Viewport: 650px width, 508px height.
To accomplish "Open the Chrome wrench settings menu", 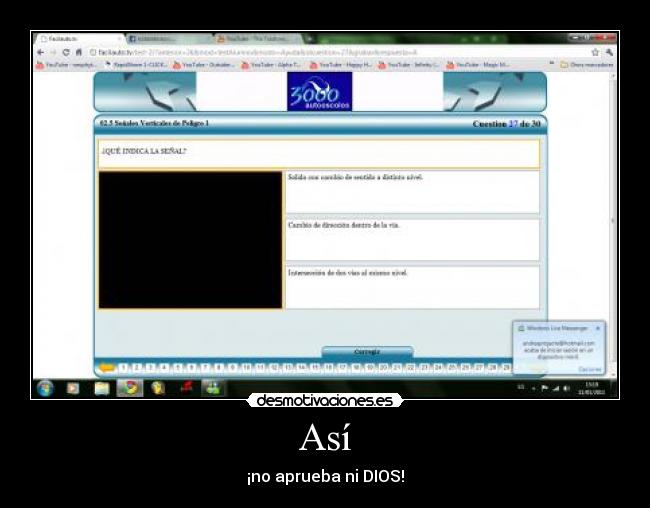I will pos(609,52).
